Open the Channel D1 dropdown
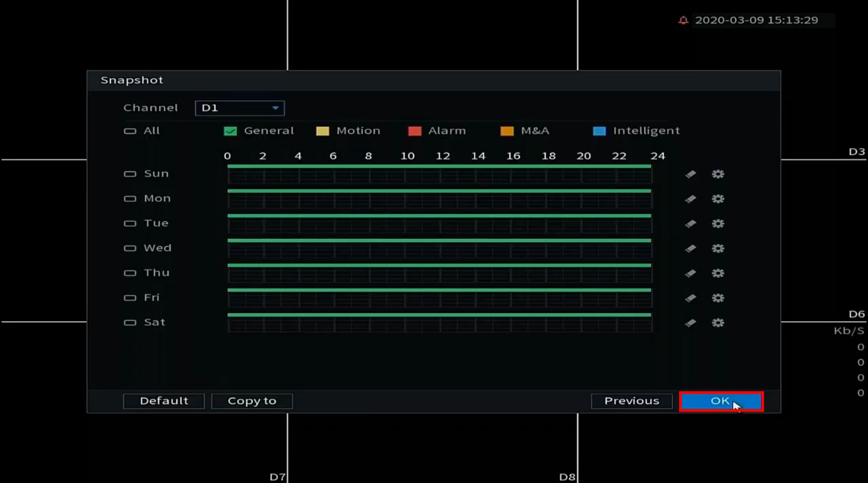The height and width of the screenshot is (483, 868). 240,108
